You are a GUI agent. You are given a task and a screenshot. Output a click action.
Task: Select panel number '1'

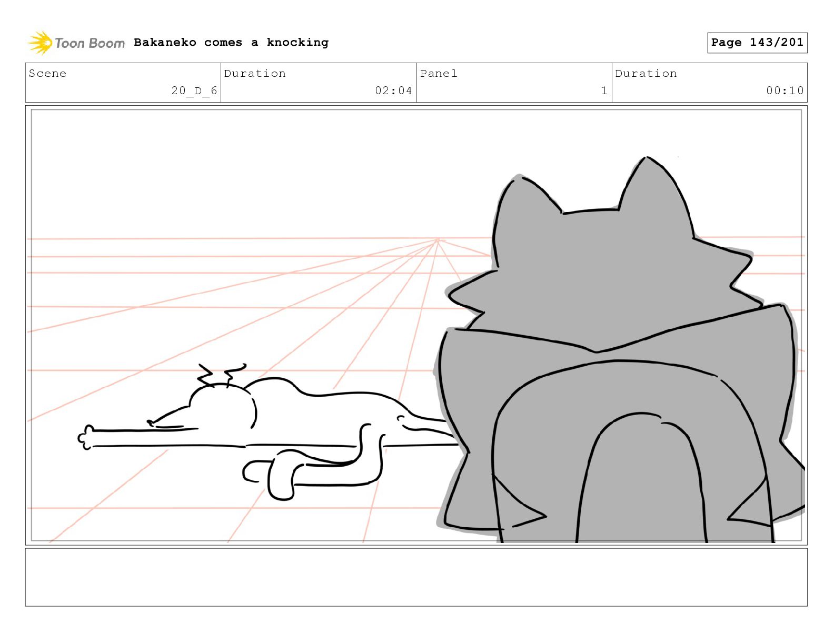(604, 90)
